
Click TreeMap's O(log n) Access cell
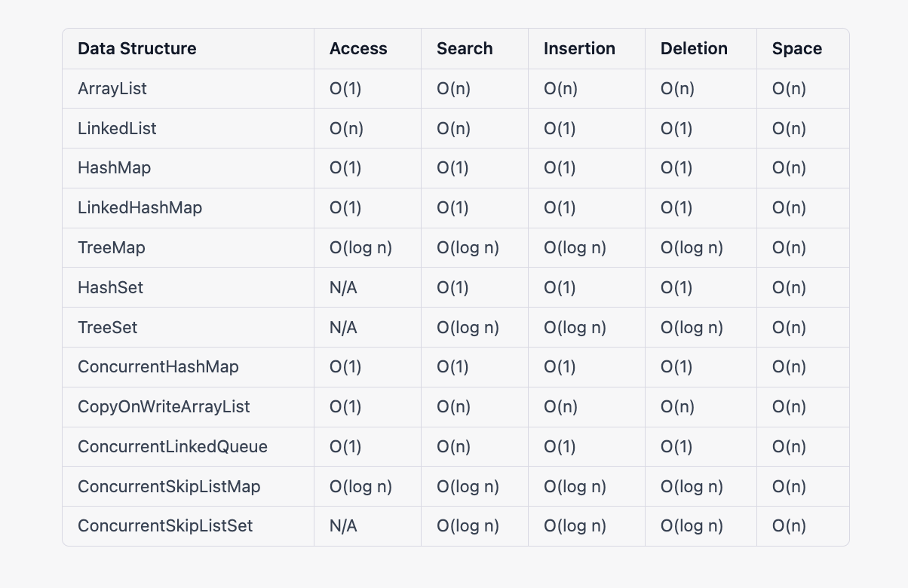click(360, 248)
